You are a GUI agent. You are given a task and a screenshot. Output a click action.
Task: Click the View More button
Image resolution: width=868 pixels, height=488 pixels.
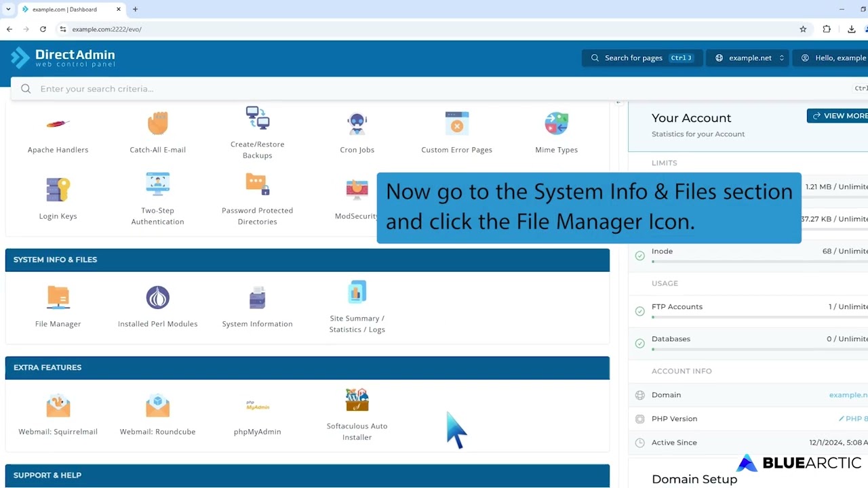(838, 116)
